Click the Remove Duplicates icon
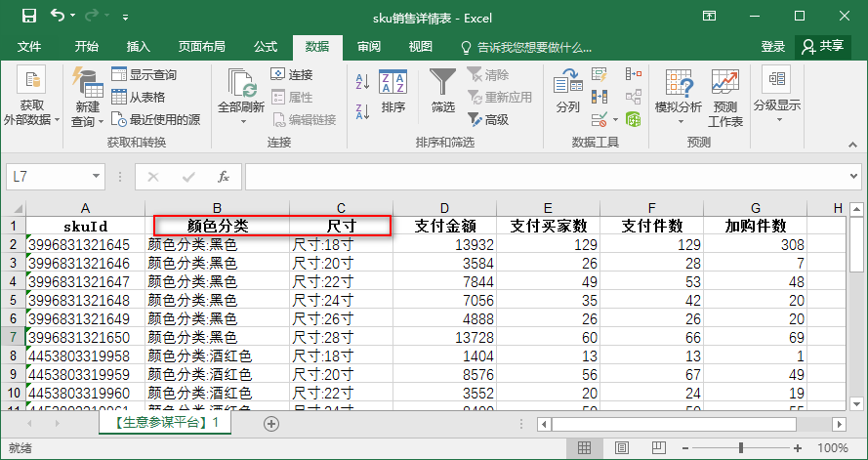The height and width of the screenshot is (460, 868). [599, 97]
